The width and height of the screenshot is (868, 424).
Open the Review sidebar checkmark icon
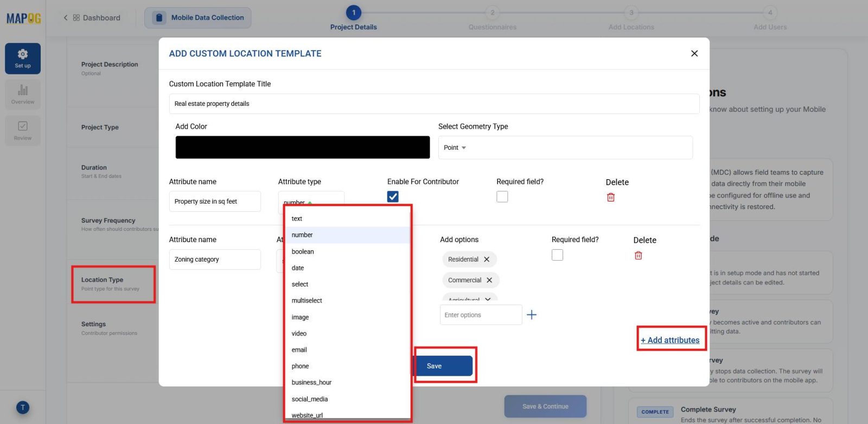pyautogui.click(x=23, y=130)
